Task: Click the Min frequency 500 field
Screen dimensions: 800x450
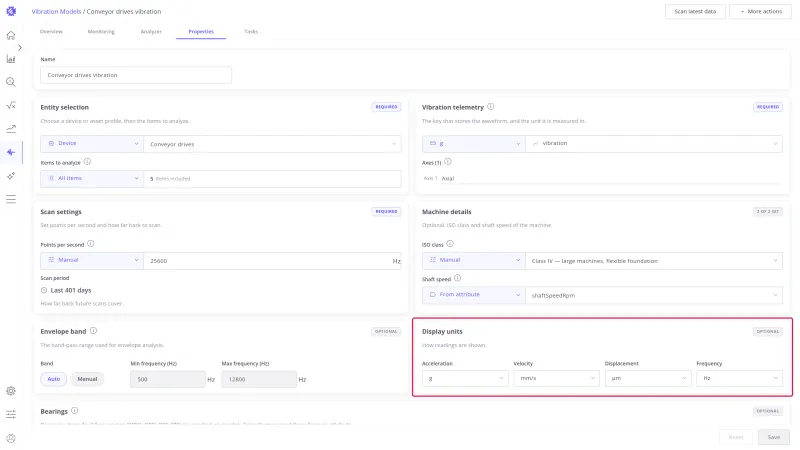Action: tap(168, 379)
